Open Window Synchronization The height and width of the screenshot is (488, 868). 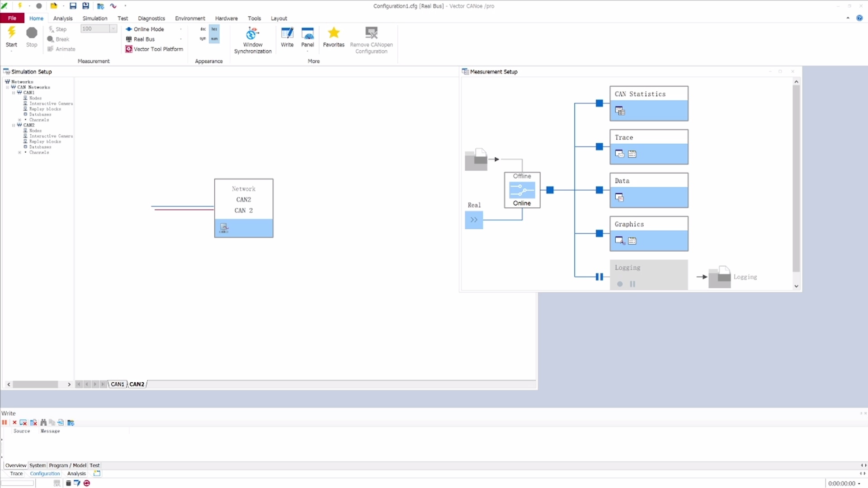pos(252,34)
